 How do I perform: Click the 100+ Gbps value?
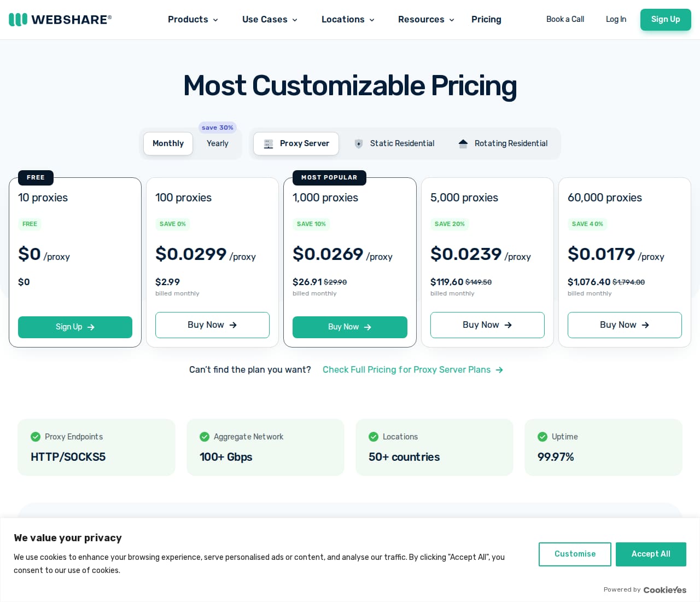tap(226, 457)
